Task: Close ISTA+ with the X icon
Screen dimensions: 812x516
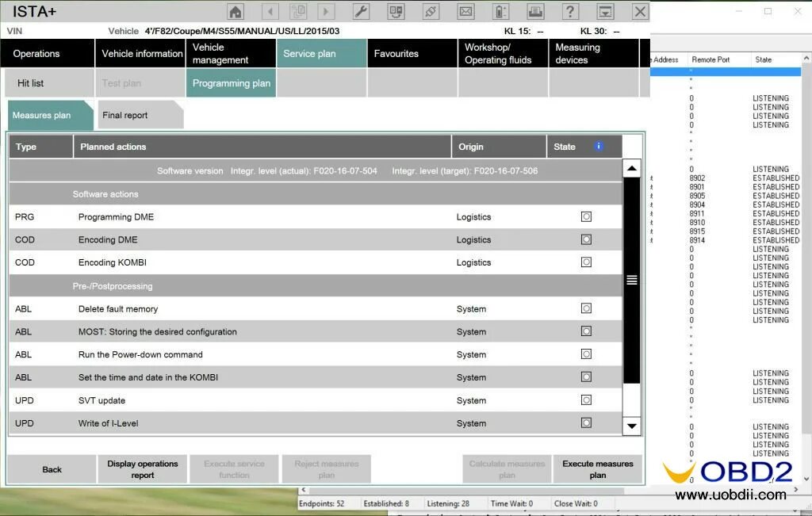Action: (x=640, y=11)
